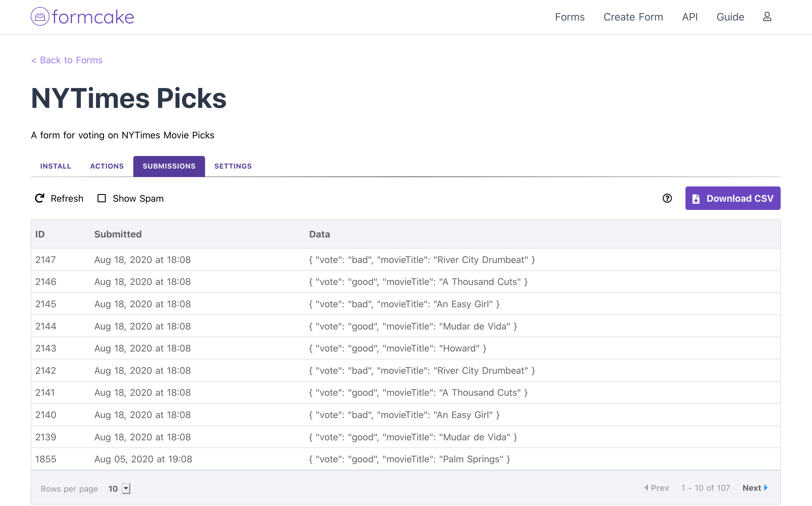Open the question mark help icon
The image size is (812, 506).
667,198
